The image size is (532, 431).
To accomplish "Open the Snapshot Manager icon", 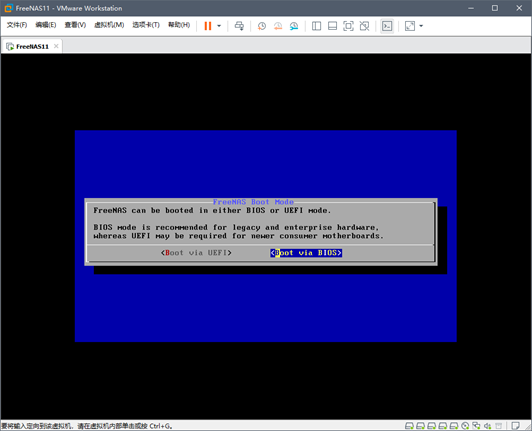I will coord(294,26).
